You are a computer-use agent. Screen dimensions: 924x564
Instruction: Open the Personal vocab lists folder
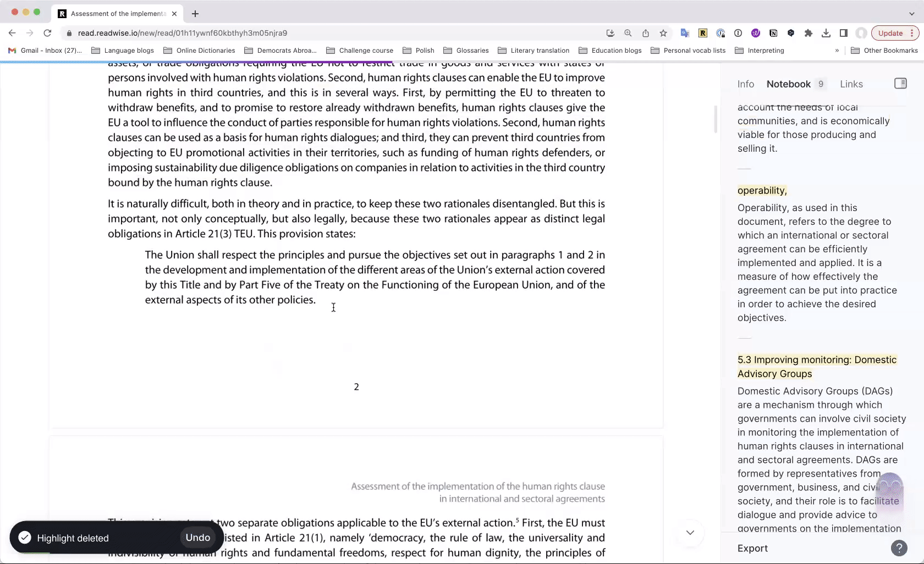tap(688, 51)
